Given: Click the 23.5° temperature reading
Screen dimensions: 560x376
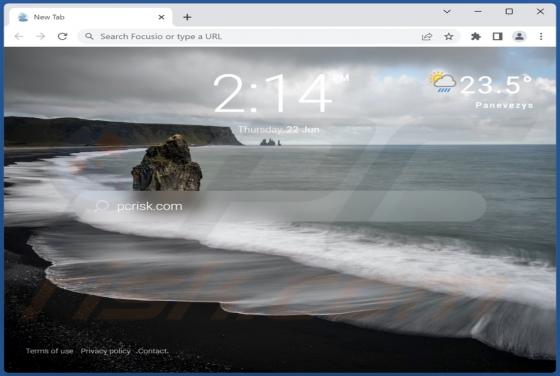Looking at the screenshot, I should coord(496,85).
